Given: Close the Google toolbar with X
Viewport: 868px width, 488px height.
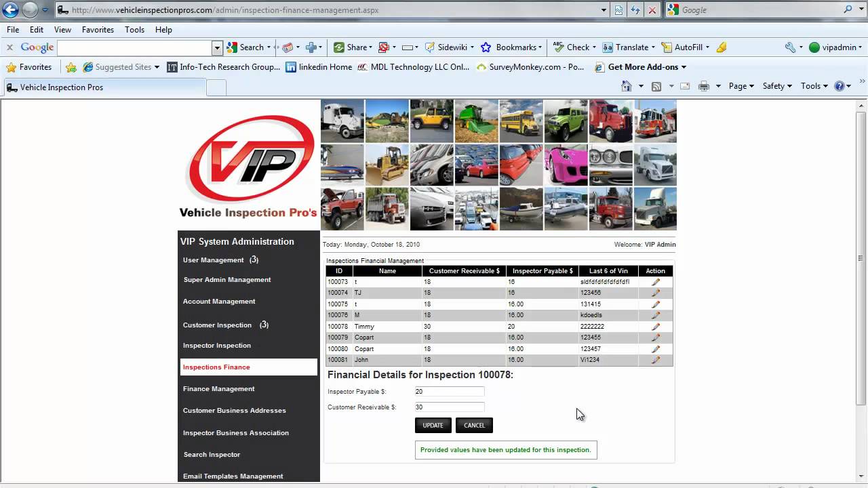Looking at the screenshot, I should pyautogui.click(x=9, y=47).
